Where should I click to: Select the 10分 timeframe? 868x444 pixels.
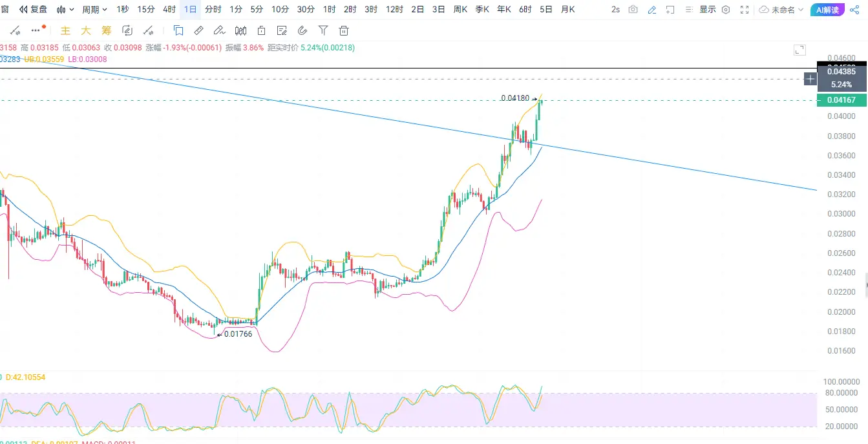(281, 10)
